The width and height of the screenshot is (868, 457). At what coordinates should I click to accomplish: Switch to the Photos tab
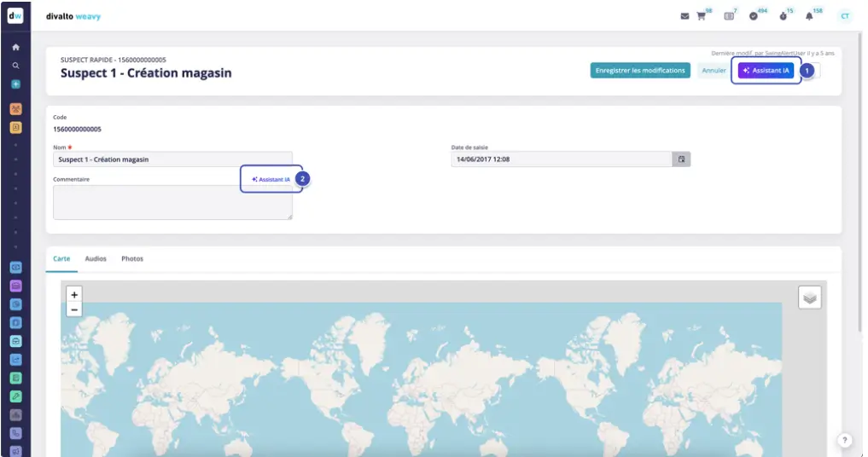[132, 258]
